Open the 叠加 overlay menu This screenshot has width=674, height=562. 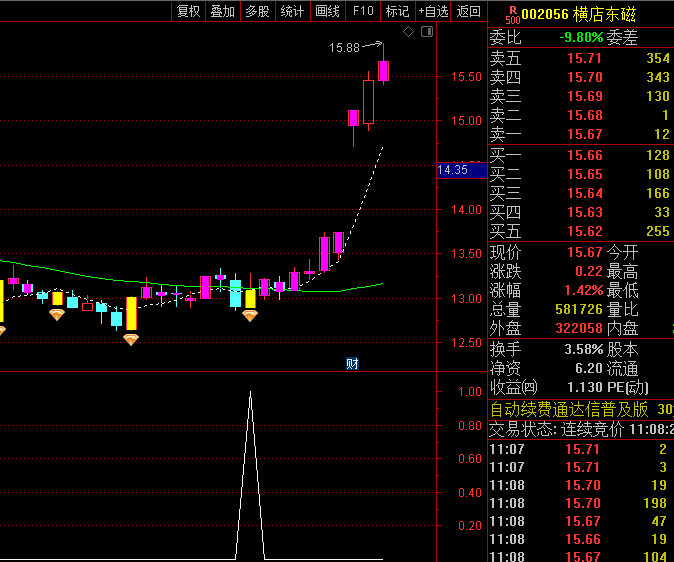[x=222, y=11]
